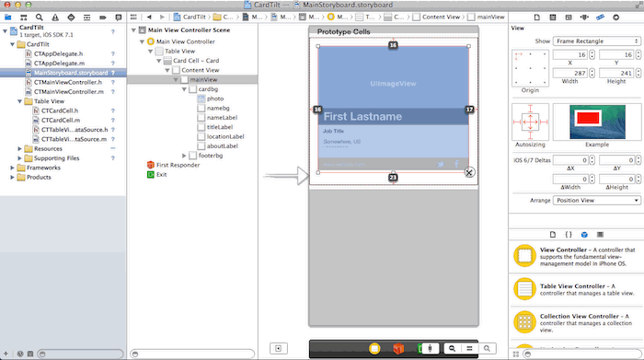644x360 pixels.
Task: Select Table View Controller in object library
Action: pyautogui.click(x=577, y=289)
